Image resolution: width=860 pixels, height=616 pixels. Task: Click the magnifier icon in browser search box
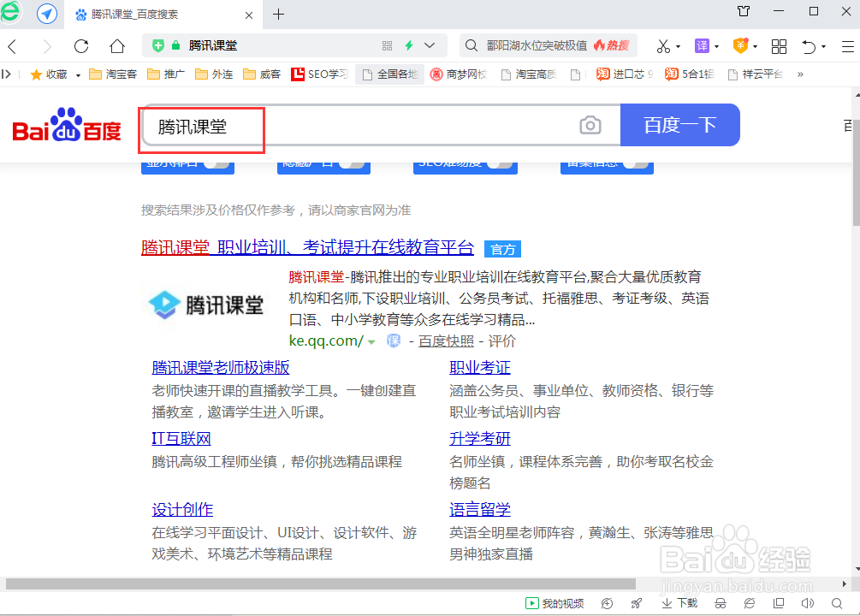(472, 45)
